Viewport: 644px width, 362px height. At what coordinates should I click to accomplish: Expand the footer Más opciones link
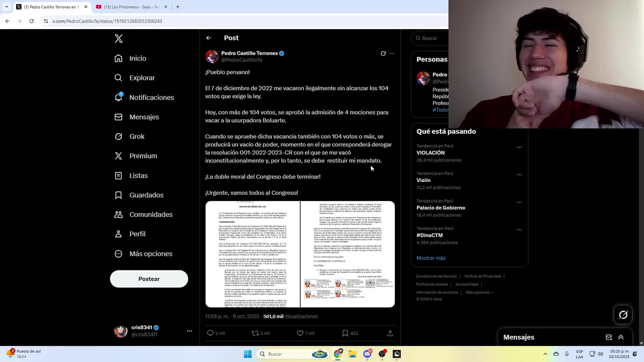pyautogui.click(x=479, y=293)
